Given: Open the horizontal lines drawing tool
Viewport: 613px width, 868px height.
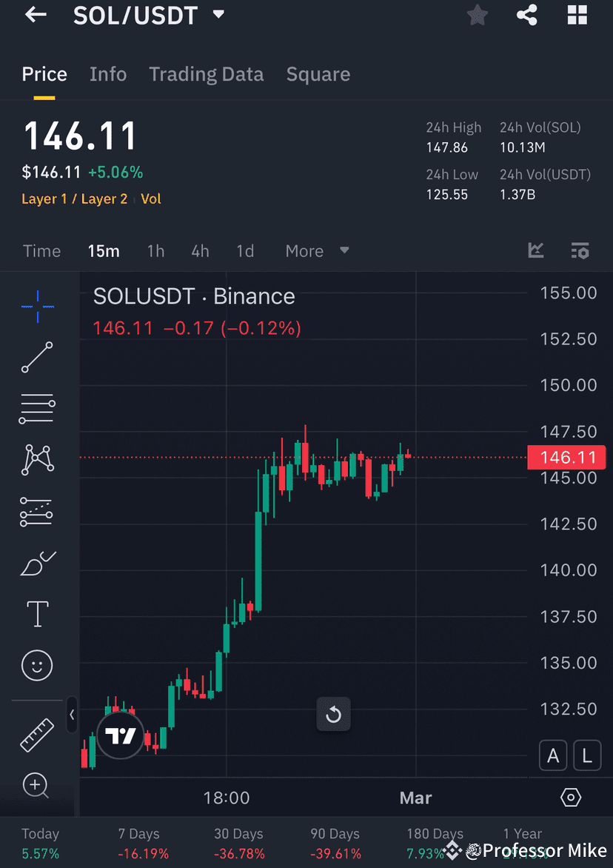Looking at the screenshot, I should click(x=37, y=408).
